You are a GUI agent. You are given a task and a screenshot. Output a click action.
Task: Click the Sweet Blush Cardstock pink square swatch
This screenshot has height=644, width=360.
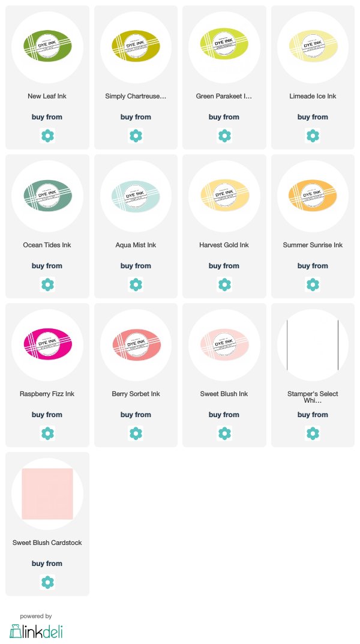[x=47, y=494]
